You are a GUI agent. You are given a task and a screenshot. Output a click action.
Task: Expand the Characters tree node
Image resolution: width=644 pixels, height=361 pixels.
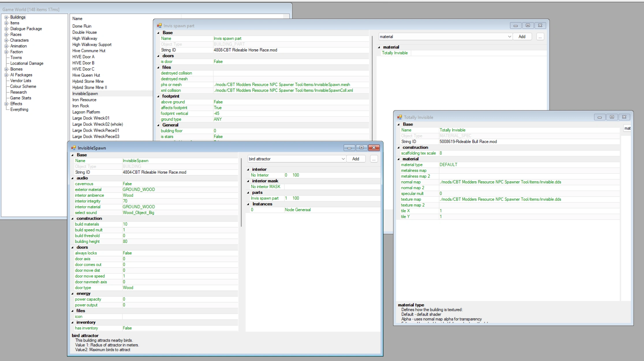(6, 40)
